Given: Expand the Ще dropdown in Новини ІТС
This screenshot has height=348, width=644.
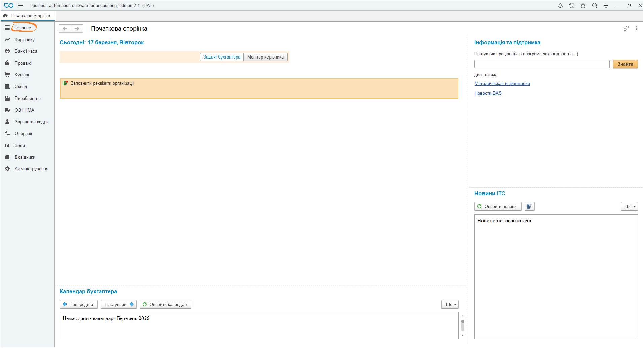Looking at the screenshot, I should click(629, 207).
